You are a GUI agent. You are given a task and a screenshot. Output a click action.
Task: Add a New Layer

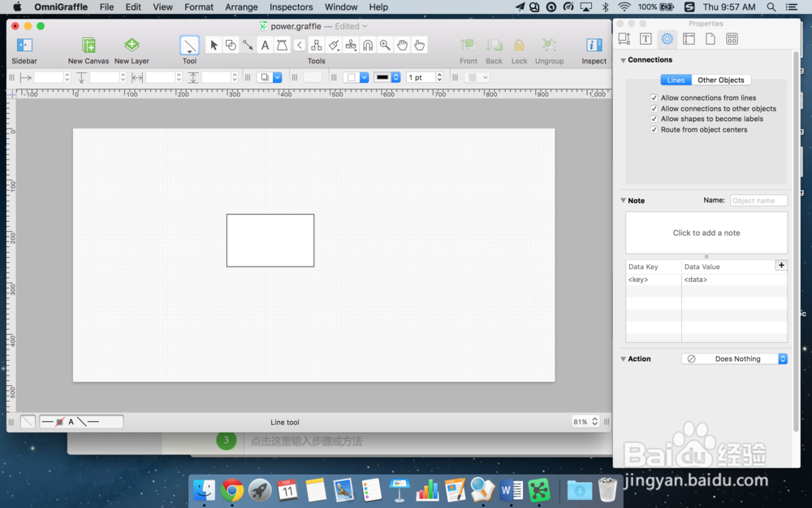[x=132, y=45]
